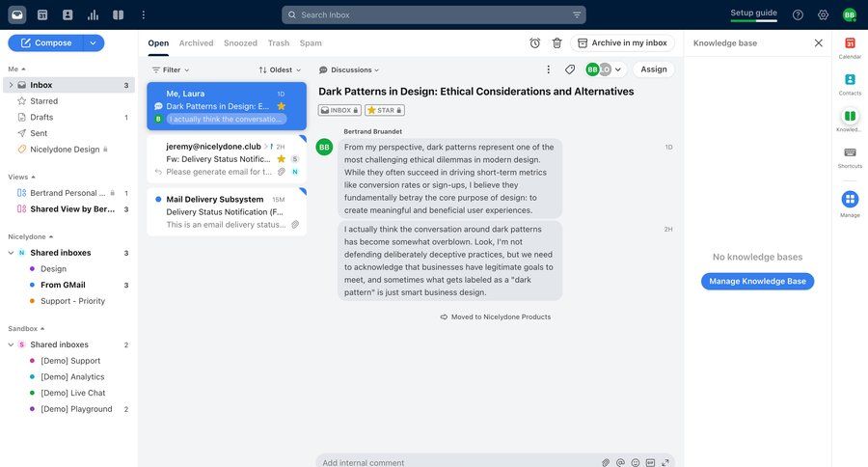Attach file in comment box
This screenshot has height=467, width=868.
click(606, 462)
